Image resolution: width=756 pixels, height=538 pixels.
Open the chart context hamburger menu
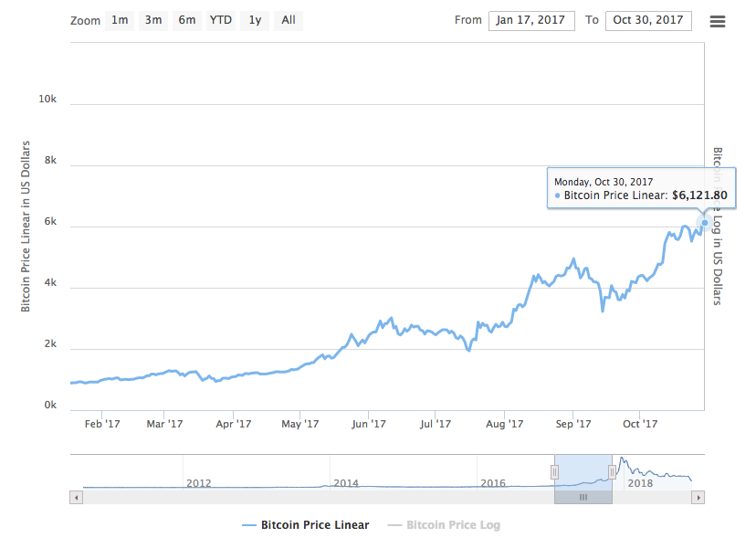(x=718, y=21)
